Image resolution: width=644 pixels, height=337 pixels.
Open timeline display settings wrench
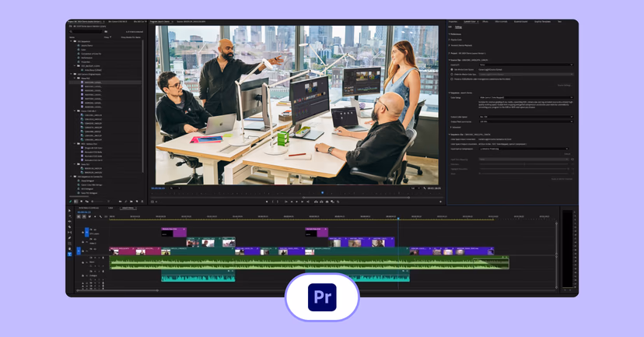pyautogui.click(x=100, y=216)
